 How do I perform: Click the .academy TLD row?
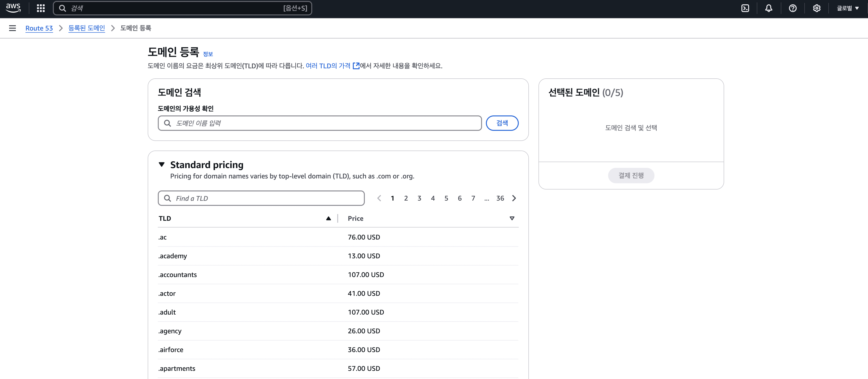[338, 256]
